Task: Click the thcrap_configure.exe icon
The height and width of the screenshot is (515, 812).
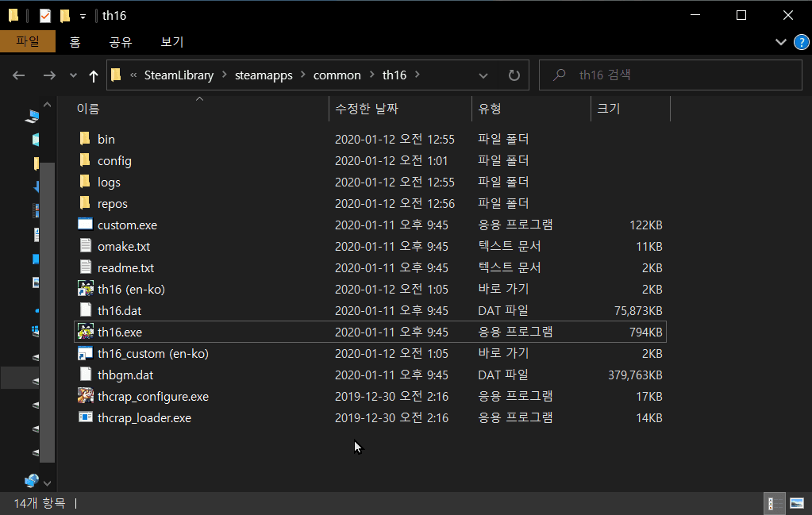Action: coord(86,395)
